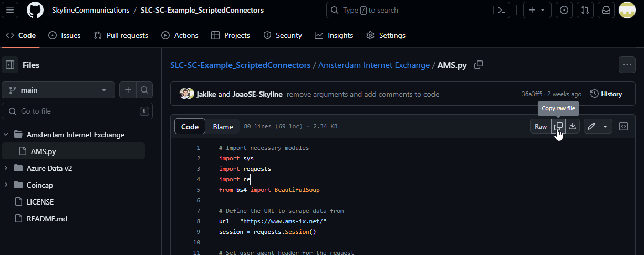644x255 pixels.
Task: Click the search field 'Type / to search'
Action: point(418,10)
